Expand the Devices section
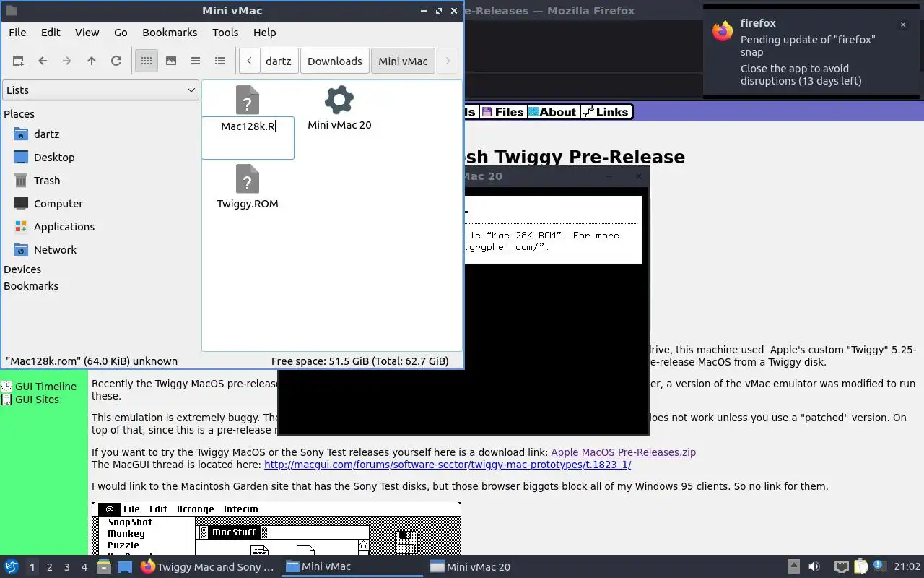 coord(22,269)
